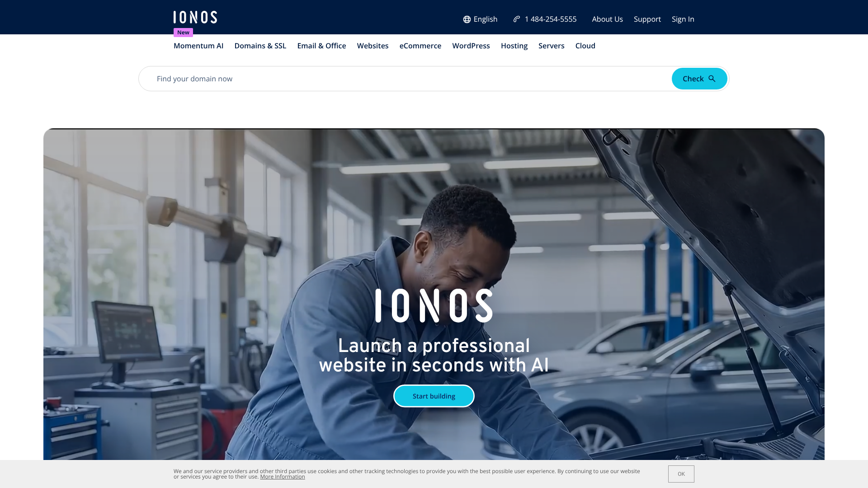Click OK on the cookie notice
The height and width of the screenshot is (488, 868).
681,474
